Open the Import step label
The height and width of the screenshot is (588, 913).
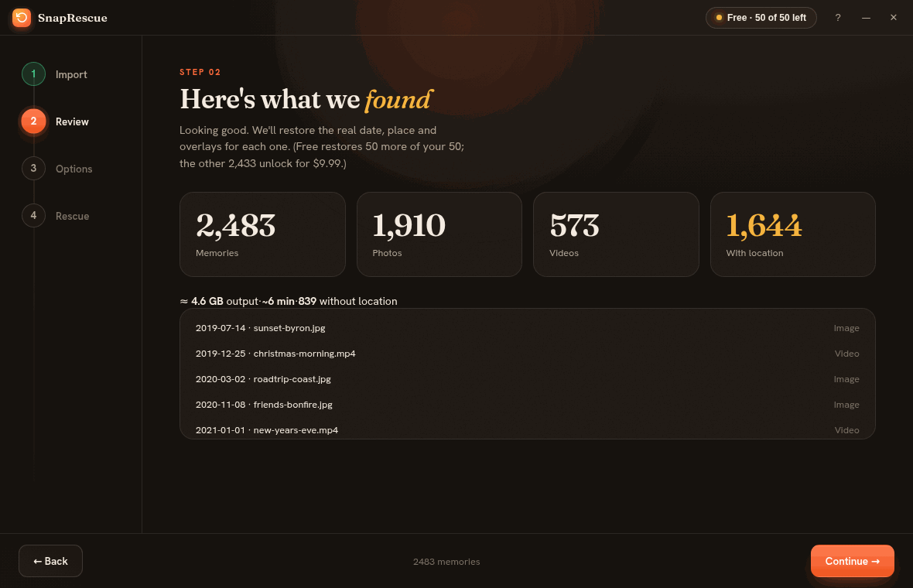pyautogui.click(x=71, y=74)
